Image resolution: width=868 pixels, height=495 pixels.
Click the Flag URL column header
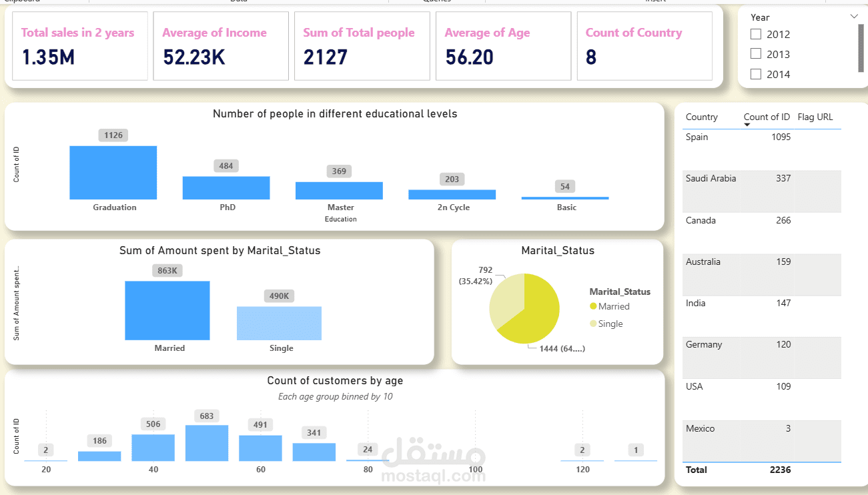click(x=815, y=117)
